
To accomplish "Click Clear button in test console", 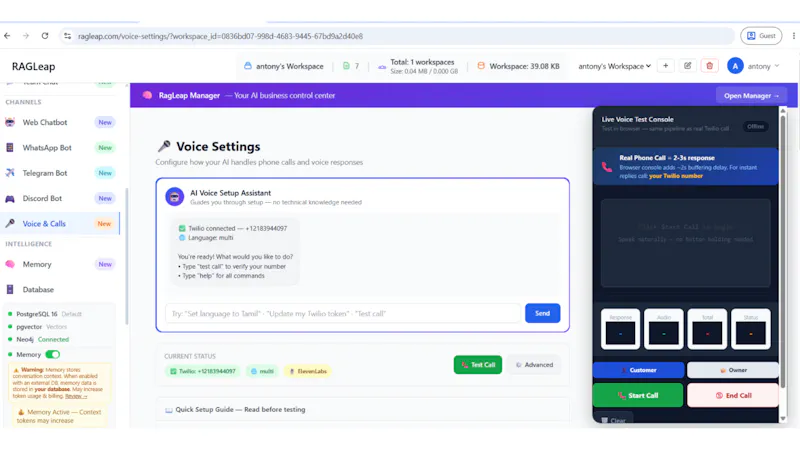I will (613, 420).
